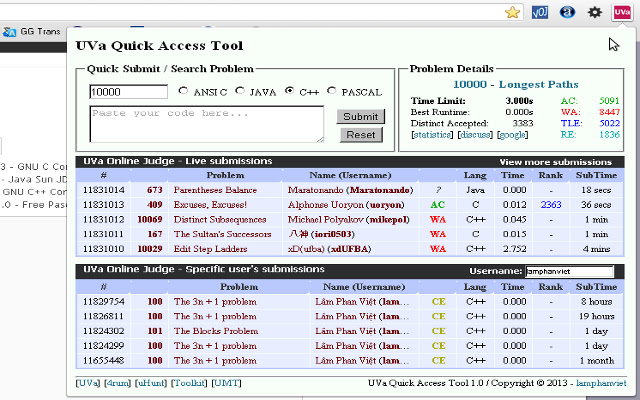640x400 pixels.
Task: Open the [UMT] footer link
Action: 227,383
